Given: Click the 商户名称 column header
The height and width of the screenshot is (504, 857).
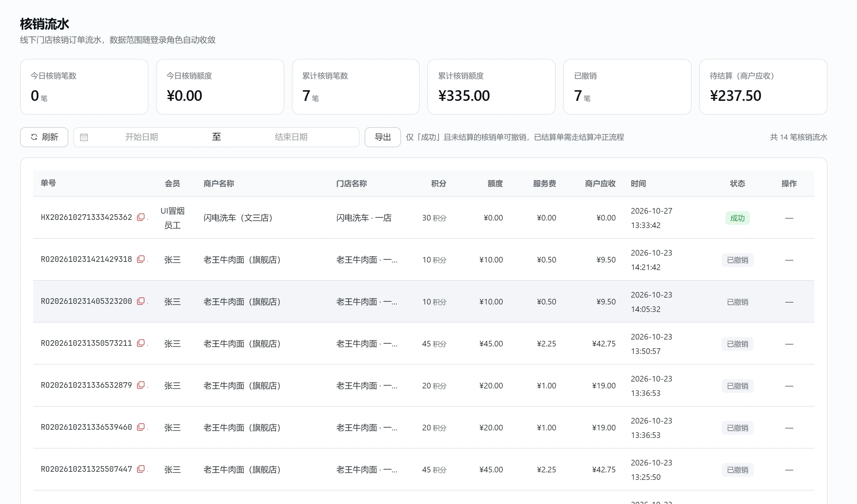Looking at the screenshot, I should pos(219,184).
